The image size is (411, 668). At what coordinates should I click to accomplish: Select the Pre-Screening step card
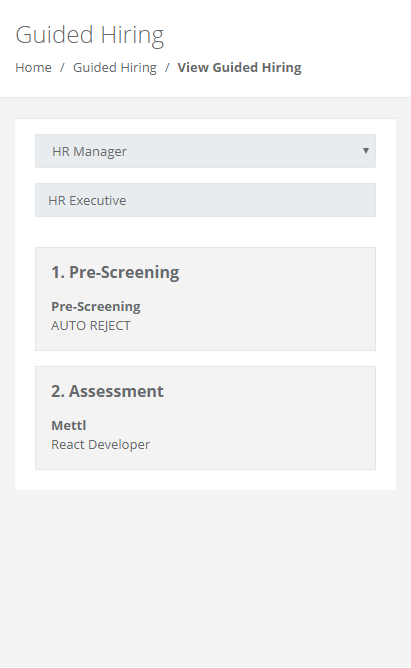point(205,299)
